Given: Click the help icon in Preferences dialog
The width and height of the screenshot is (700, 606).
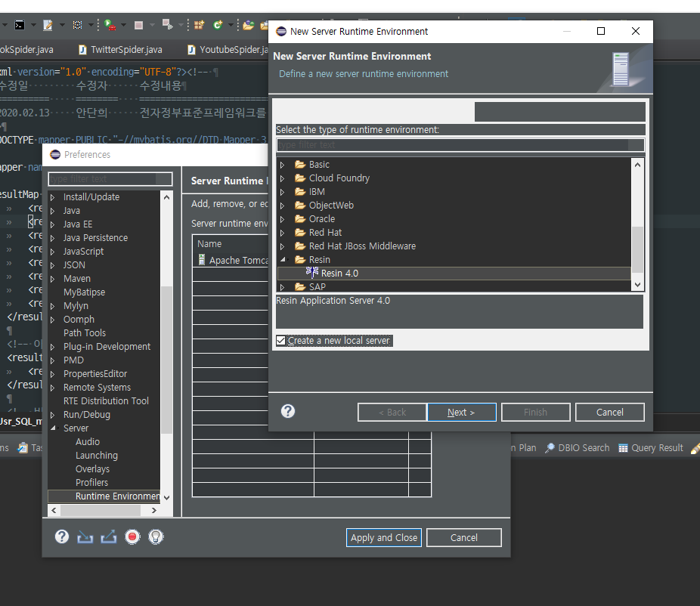Looking at the screenshot, I should (63, 536).
